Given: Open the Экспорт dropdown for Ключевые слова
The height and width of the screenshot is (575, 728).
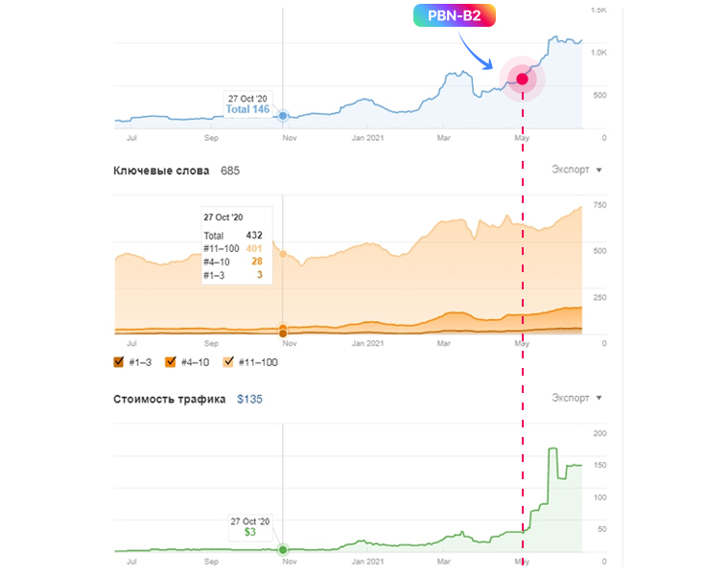Looking at the screenshot, I should coord(576,170).
